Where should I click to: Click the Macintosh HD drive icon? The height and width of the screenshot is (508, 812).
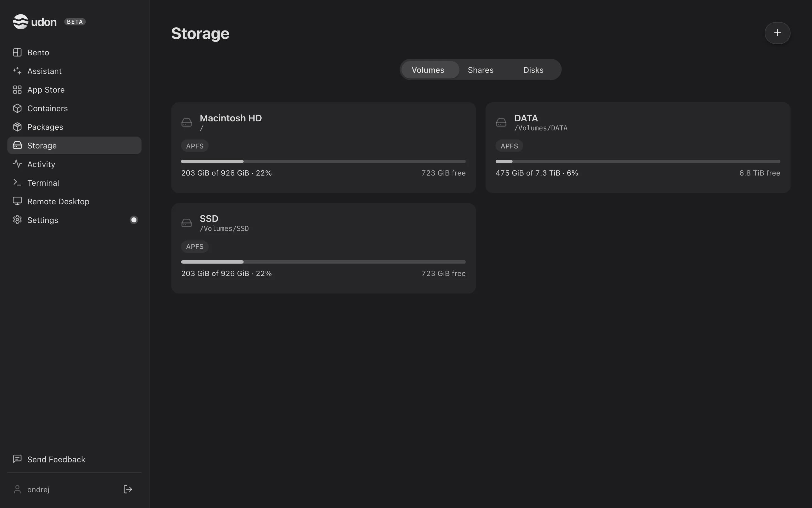187,123
